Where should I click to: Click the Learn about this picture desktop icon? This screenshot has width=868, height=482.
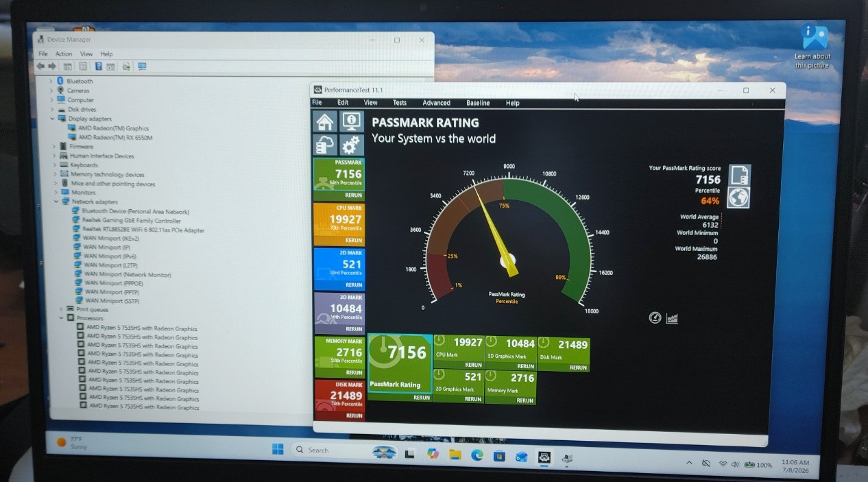tap(813, 47)
